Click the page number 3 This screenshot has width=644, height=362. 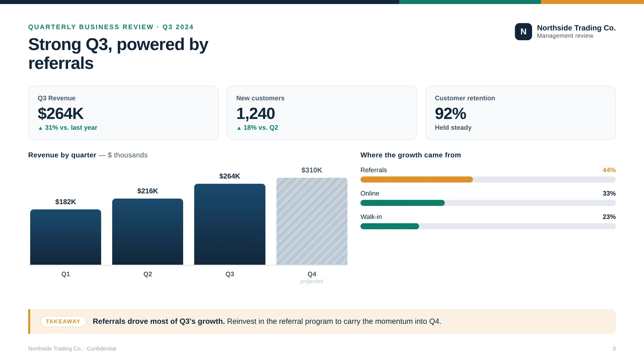pos(614,349)
